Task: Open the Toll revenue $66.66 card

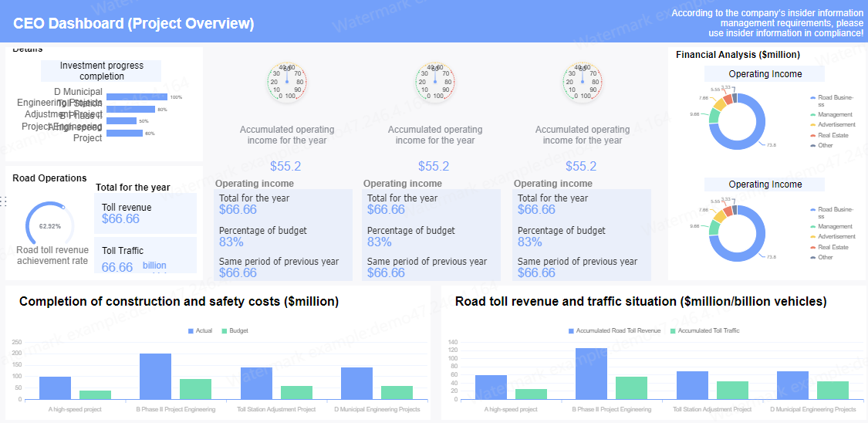Action: (146, 213)
